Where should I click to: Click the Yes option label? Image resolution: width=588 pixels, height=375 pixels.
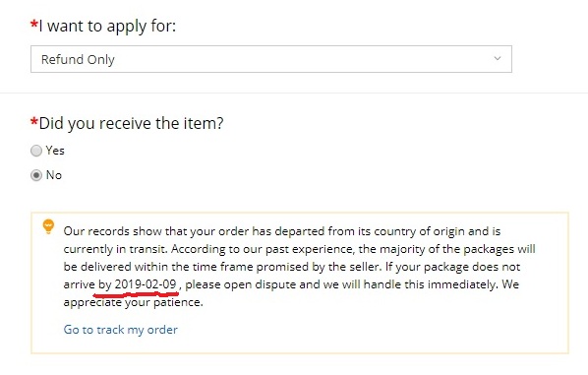coord(55,151)
